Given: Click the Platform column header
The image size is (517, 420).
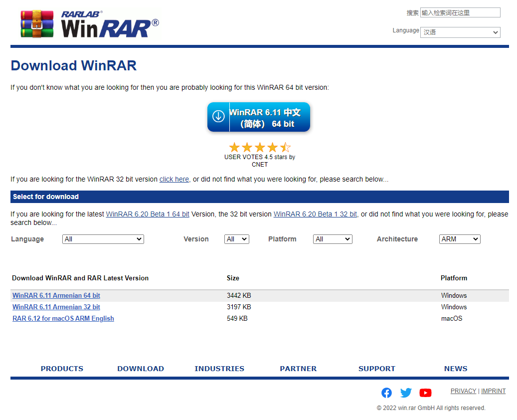Looking at the screenshot, I should point(454,278).
